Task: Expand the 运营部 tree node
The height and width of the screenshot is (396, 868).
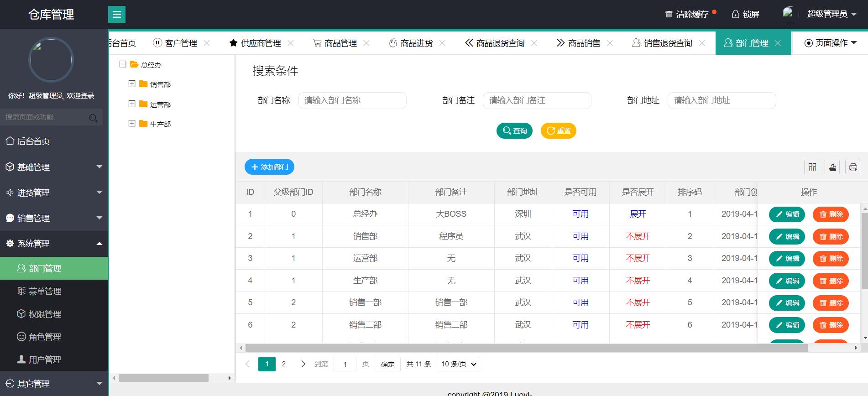Action: click(132, 104)
